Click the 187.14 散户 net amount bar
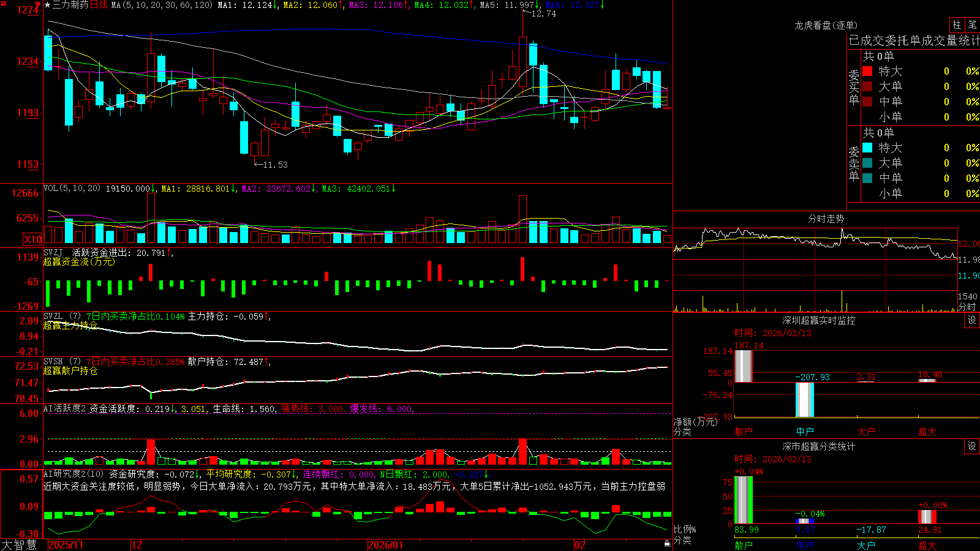 point(743,366)
